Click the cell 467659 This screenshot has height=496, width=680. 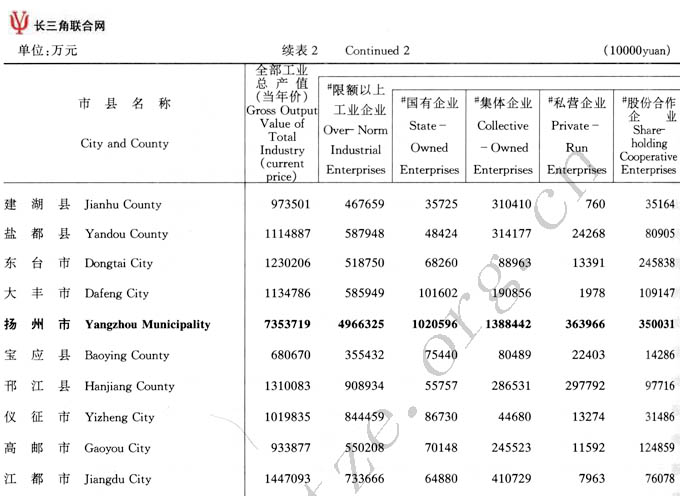[364, 204]
